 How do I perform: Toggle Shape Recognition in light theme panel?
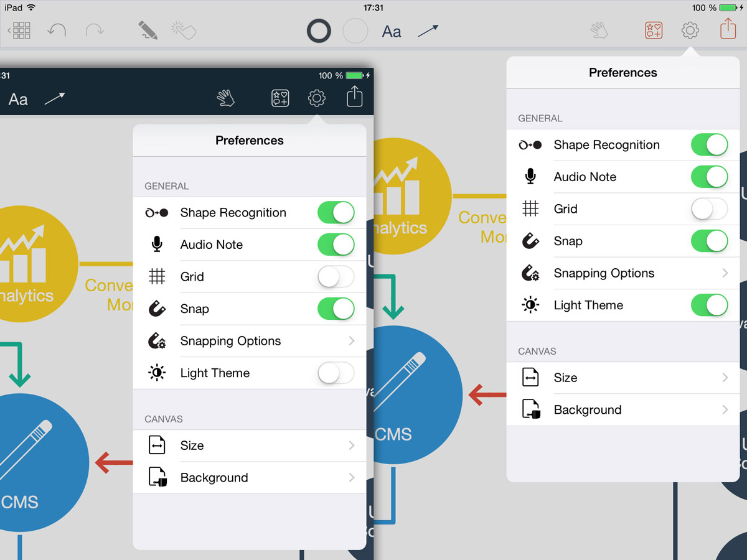(709, 144)
